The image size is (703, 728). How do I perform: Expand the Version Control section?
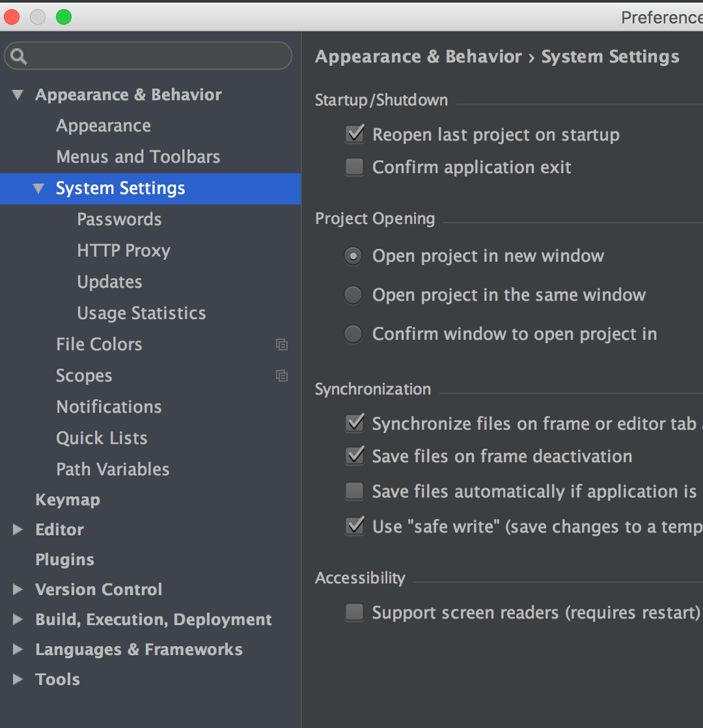[18, 590]
